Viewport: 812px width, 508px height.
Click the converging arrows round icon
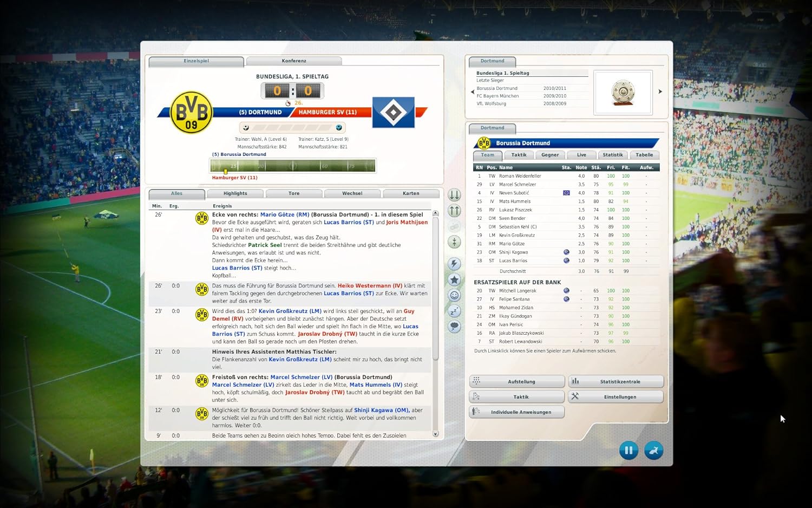pyautogui.click(x=454, y=242)
